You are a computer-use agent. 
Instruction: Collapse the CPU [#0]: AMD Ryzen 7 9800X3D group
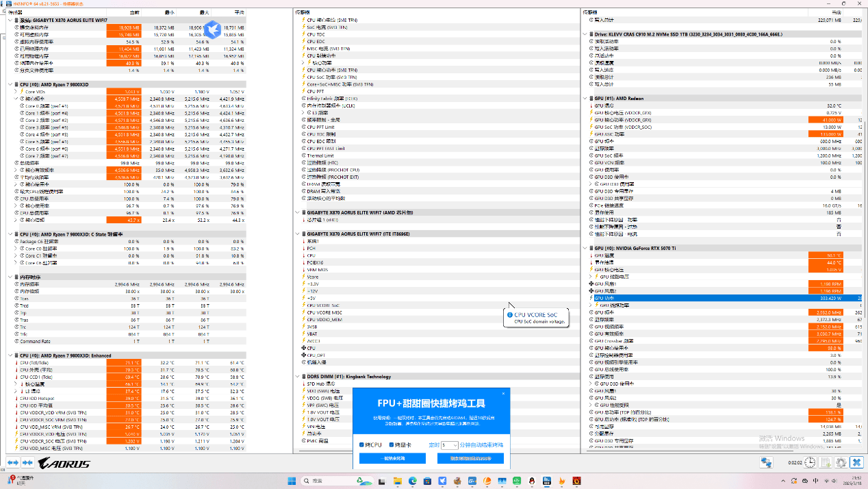tap(10, 84)
